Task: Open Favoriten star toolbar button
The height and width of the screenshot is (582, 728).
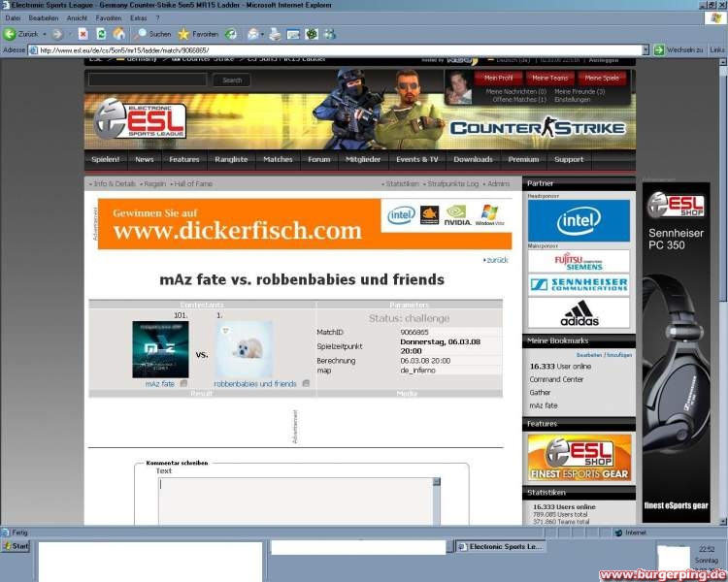Action: pos(197,34)
